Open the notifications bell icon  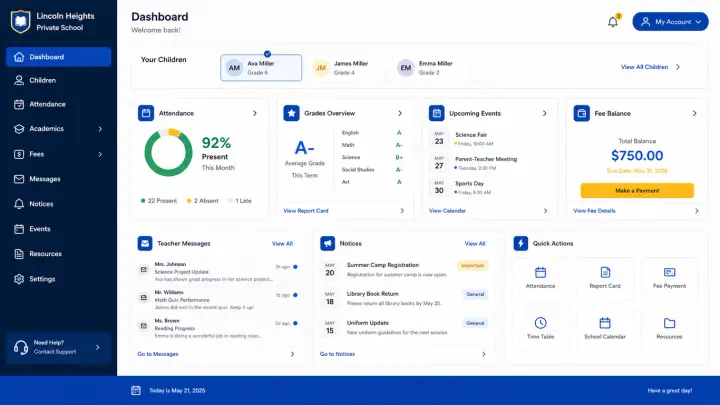pyautogui.click(x=613, y=22)
